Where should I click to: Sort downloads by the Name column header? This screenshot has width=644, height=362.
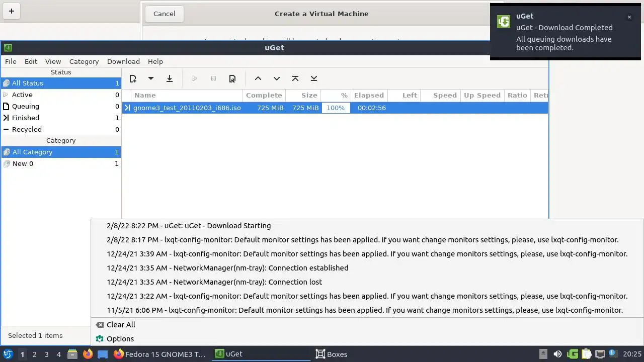[x=187, y=95]
